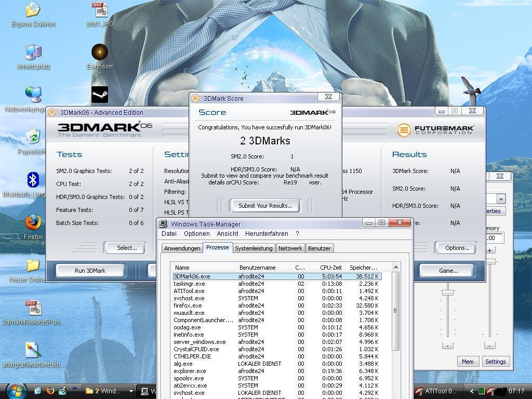Switch to the Netzwerk tab

point(290,248)
